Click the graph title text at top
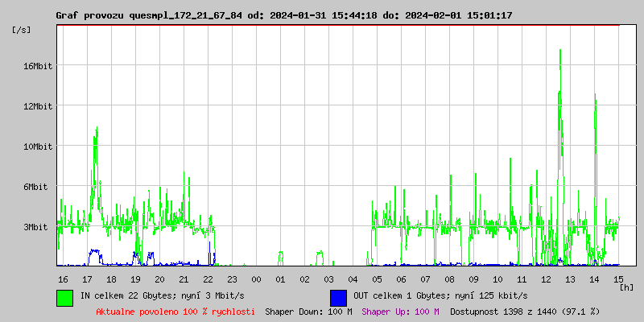Viewport: 644px width, 322px height. pyautogui.click(x=283, y=15)
